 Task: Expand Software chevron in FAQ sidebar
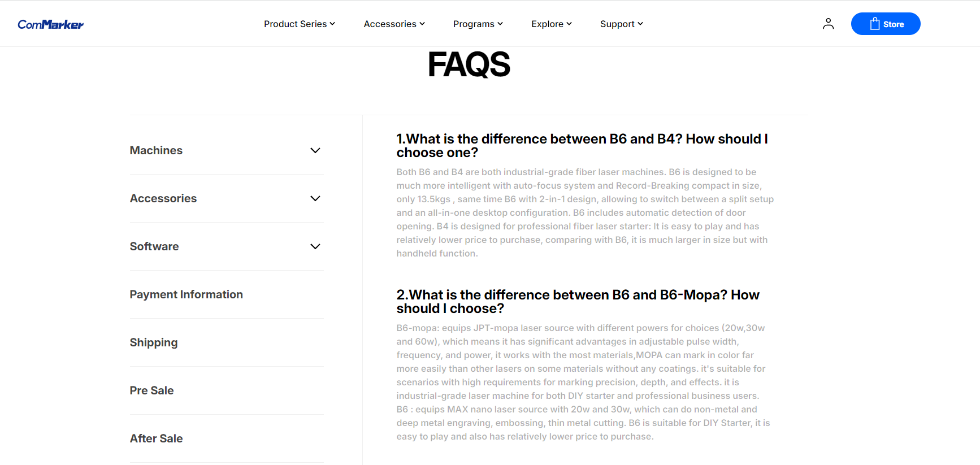coord(315,246)
